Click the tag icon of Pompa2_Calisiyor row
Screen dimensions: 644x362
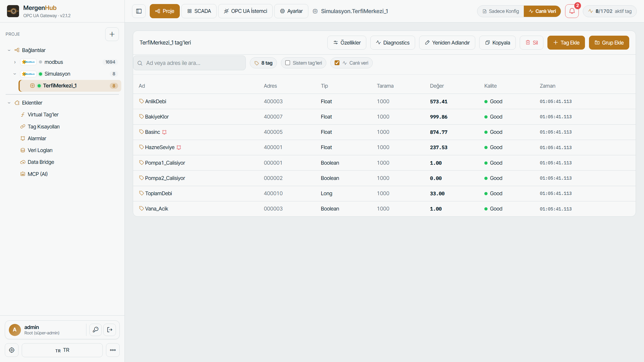click(141, 178)
